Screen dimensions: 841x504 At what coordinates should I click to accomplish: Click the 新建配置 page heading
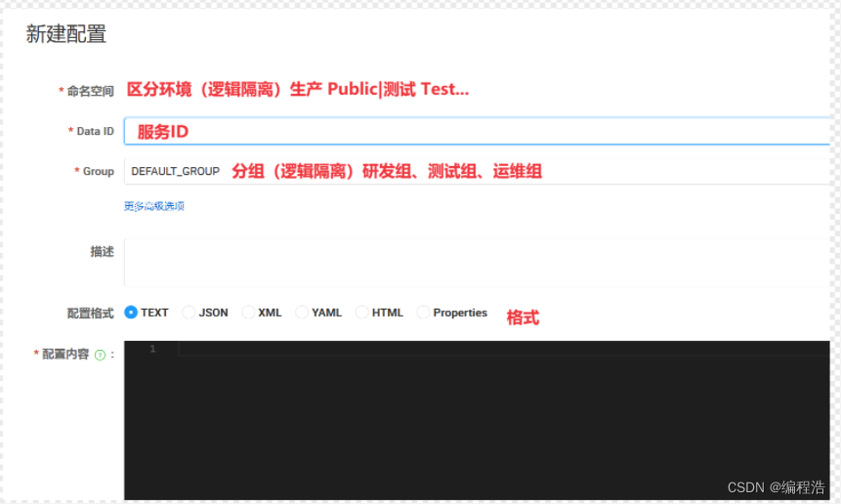pyautogui.click(x=66, y=34)
